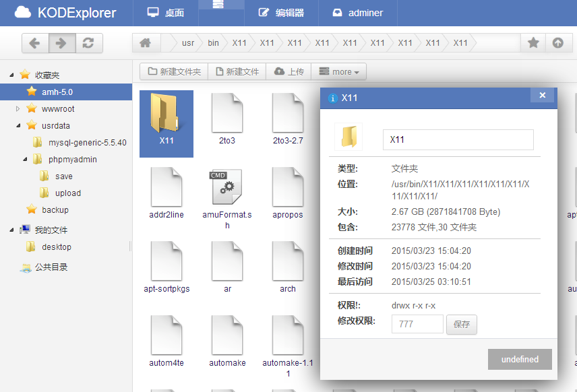
Task: Go up to parent directory
Action: (557, 43)
